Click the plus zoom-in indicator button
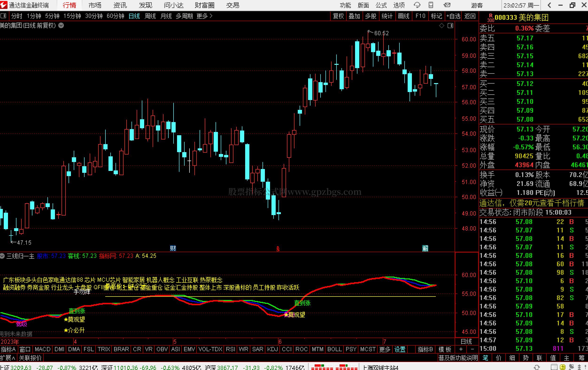The image size is (588, 370). coord(461,349)
